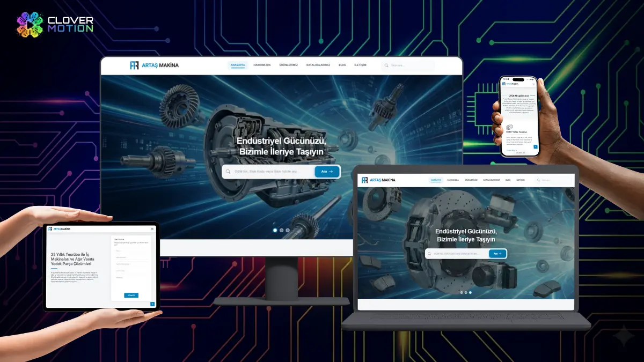Click the magnifier icon in monitor header search

(x=387, y=65)
